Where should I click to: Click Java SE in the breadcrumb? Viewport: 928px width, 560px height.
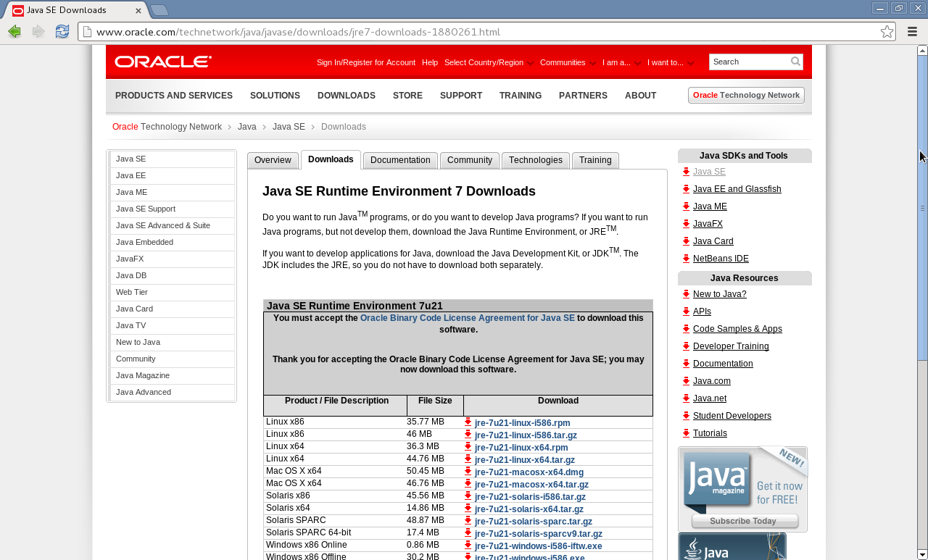[289, 127]
